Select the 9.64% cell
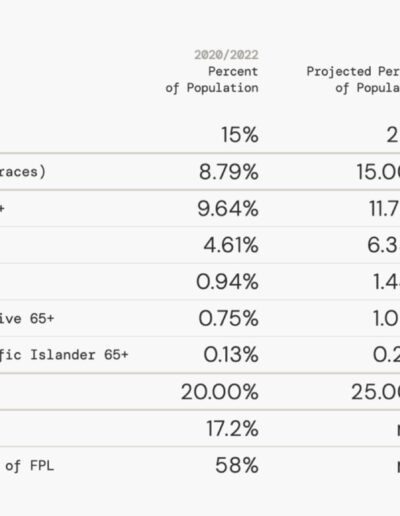Image resolution: width=400 pixels, height=516 pixels. pos(228,209)
